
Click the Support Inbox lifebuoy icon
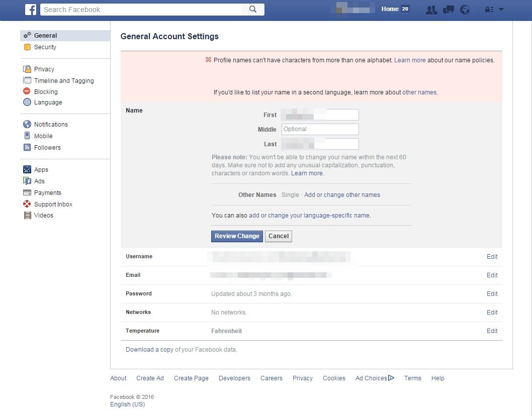(x=27, y=204)
